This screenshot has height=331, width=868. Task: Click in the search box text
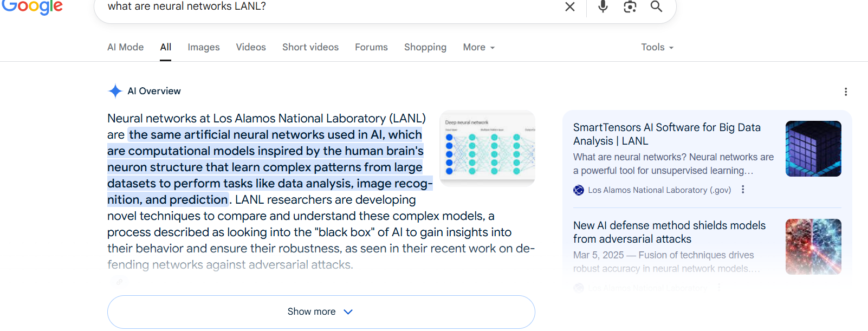186,7
